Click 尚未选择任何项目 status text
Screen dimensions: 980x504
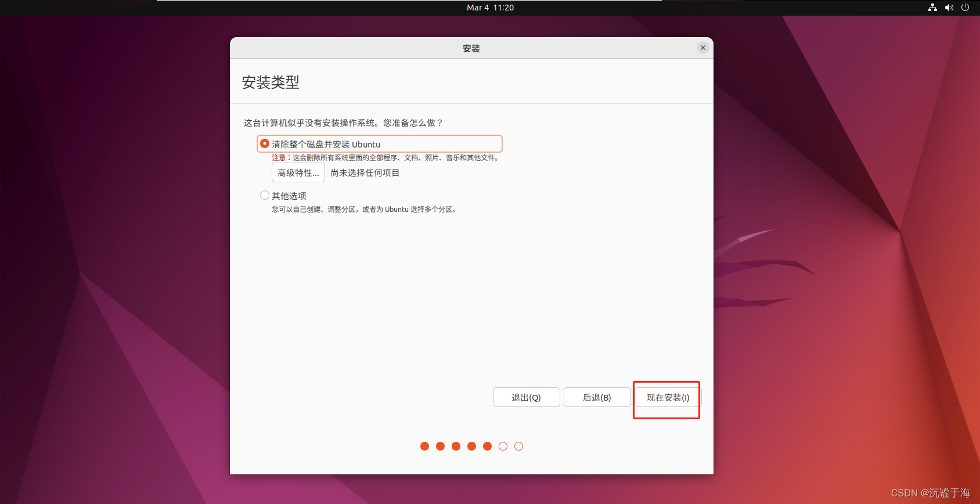coord(365,173)
